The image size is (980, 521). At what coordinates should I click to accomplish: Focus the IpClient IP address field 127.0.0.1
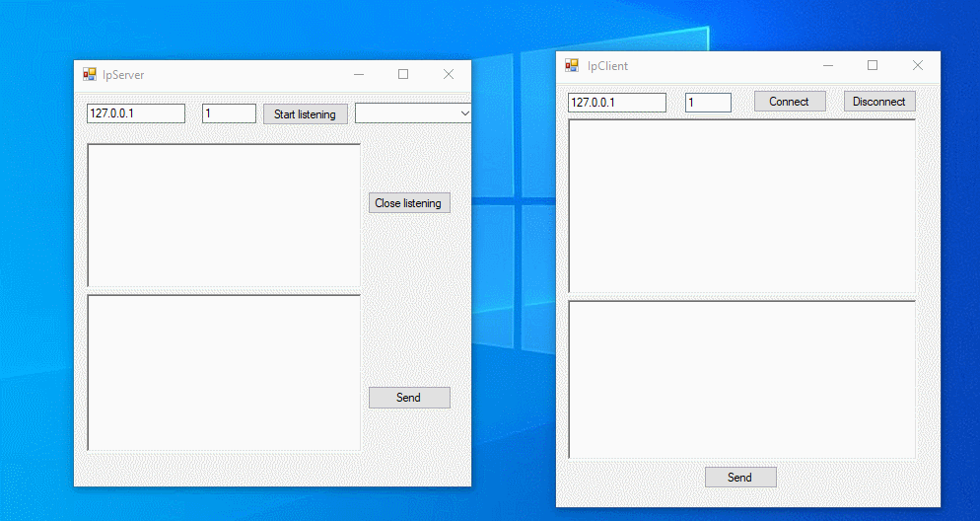[x=617, y=103]
